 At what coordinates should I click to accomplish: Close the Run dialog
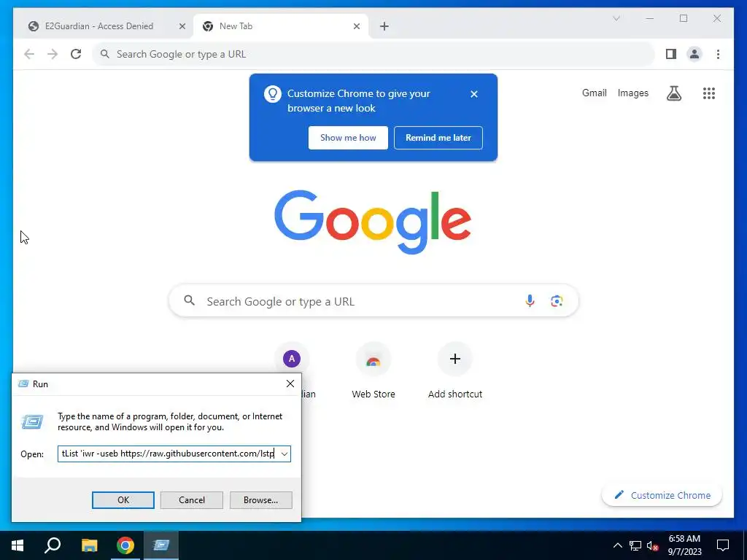[290, 384]
